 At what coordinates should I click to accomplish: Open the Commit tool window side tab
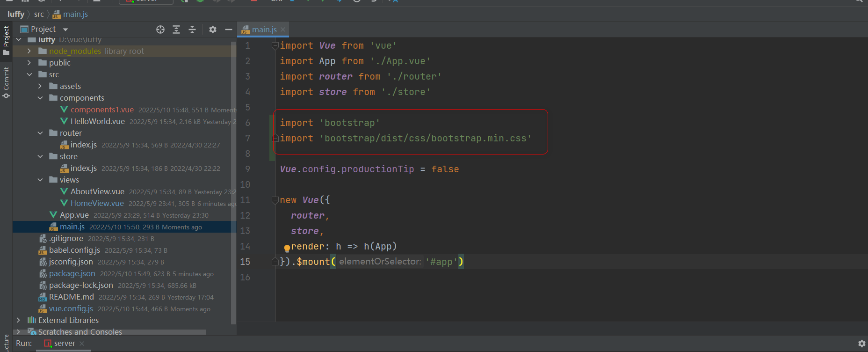pos(6,82)
